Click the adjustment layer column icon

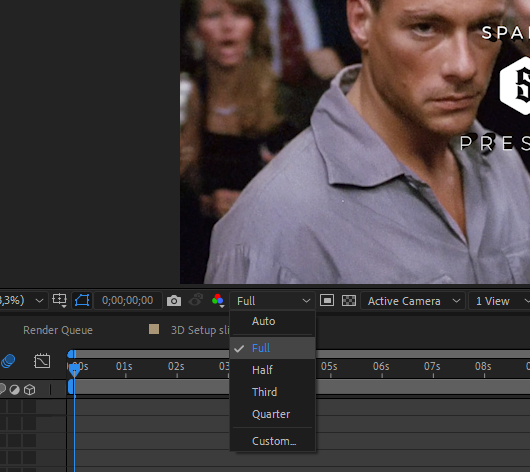tap(14, 390)
